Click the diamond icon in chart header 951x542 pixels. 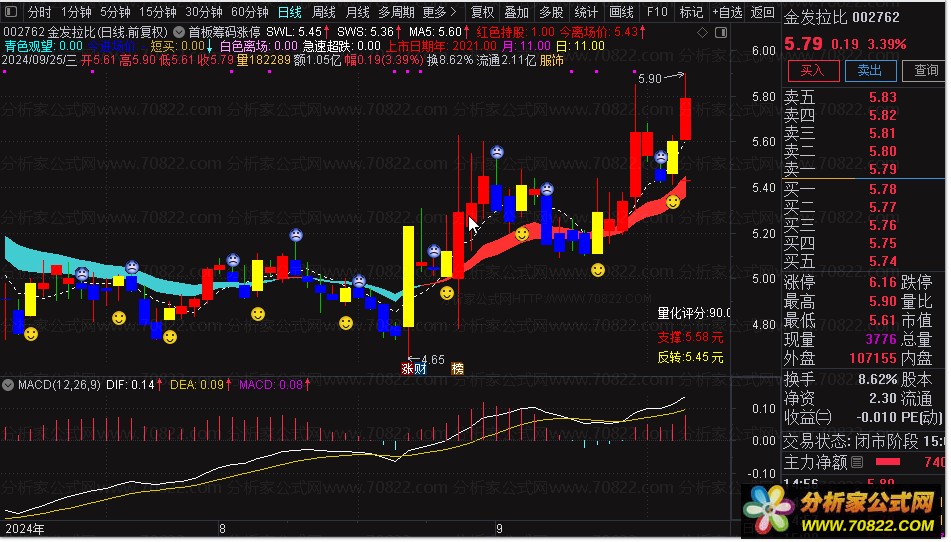click(x=702, y=32)
